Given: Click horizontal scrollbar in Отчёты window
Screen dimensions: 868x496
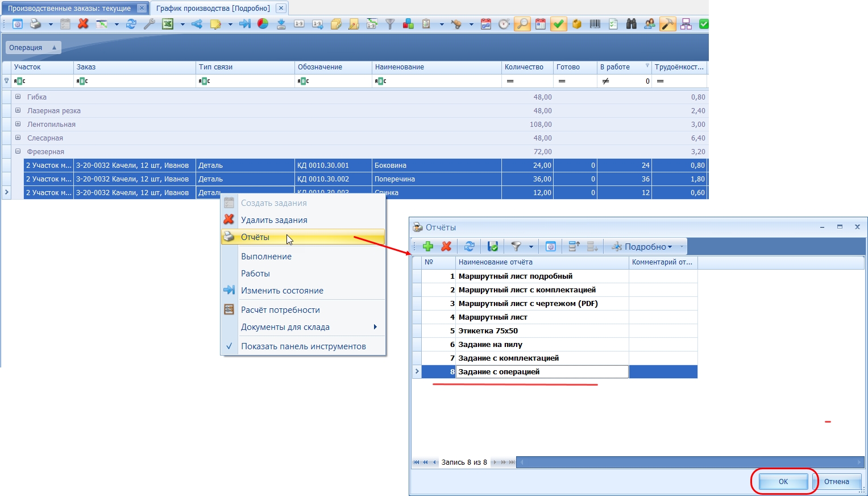Looking at the screenshot, I should (691, 462).
